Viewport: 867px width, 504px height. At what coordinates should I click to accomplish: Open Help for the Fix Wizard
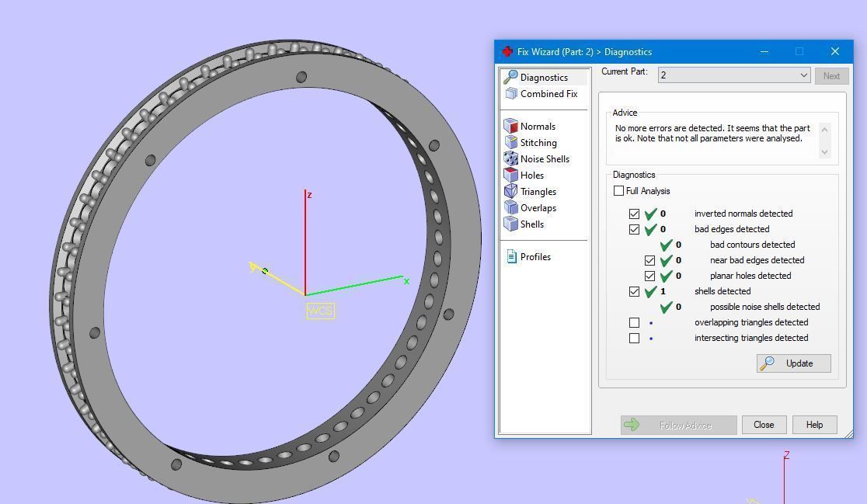[814, 425]
